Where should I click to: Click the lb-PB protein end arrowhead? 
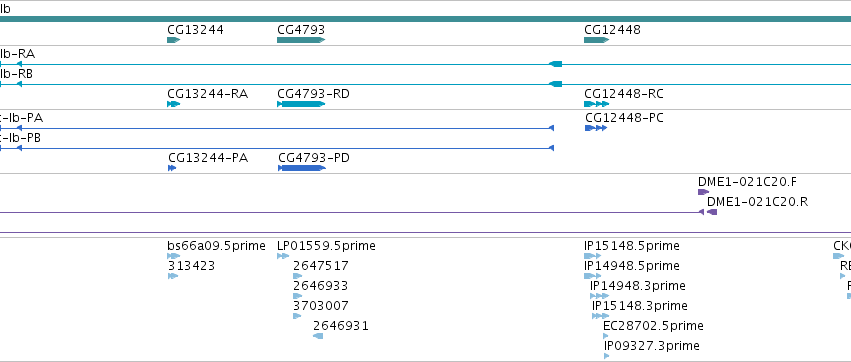[x=551, y=148]
